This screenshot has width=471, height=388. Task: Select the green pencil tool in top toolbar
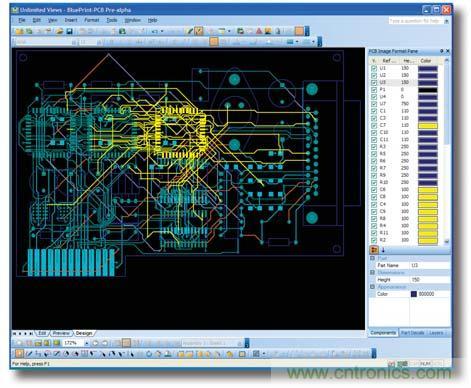click(x=190, y=31)
